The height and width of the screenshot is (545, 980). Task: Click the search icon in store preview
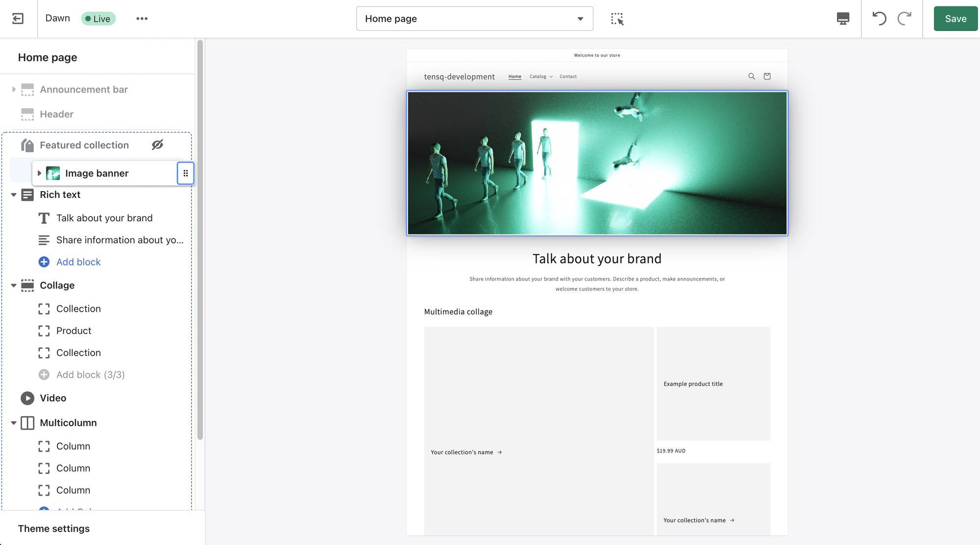point(751,76)
